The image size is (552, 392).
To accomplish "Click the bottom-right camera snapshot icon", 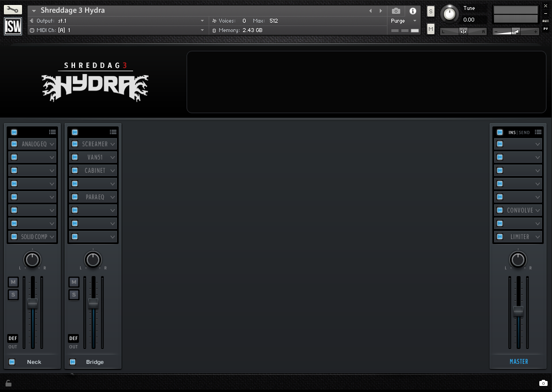I will [x=543, y=383].
